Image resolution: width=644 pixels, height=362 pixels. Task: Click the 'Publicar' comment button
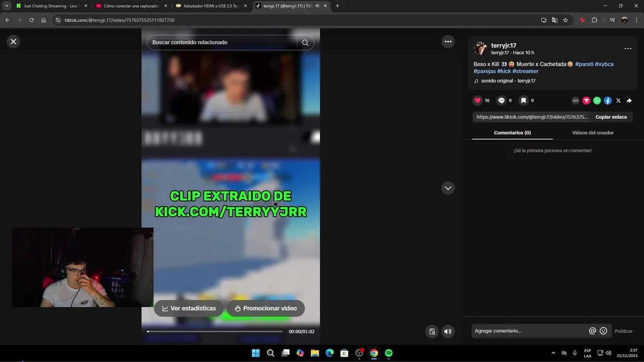coord(623,331)
